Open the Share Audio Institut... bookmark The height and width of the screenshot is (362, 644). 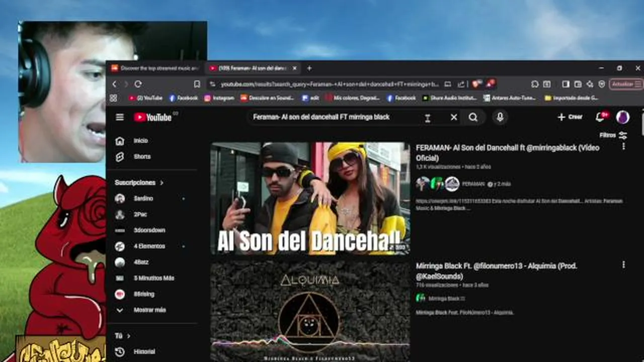point(449,98)
